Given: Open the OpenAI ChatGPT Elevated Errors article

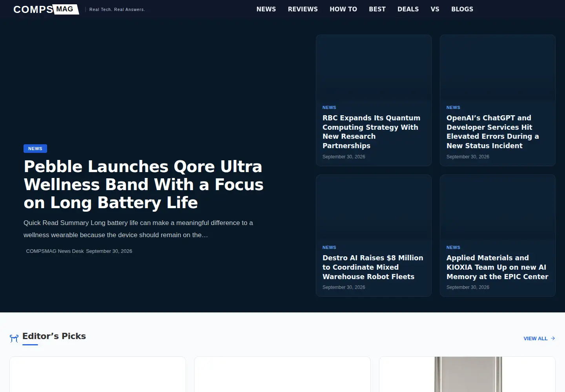Looking at the screenshot, I should (492, 132).
